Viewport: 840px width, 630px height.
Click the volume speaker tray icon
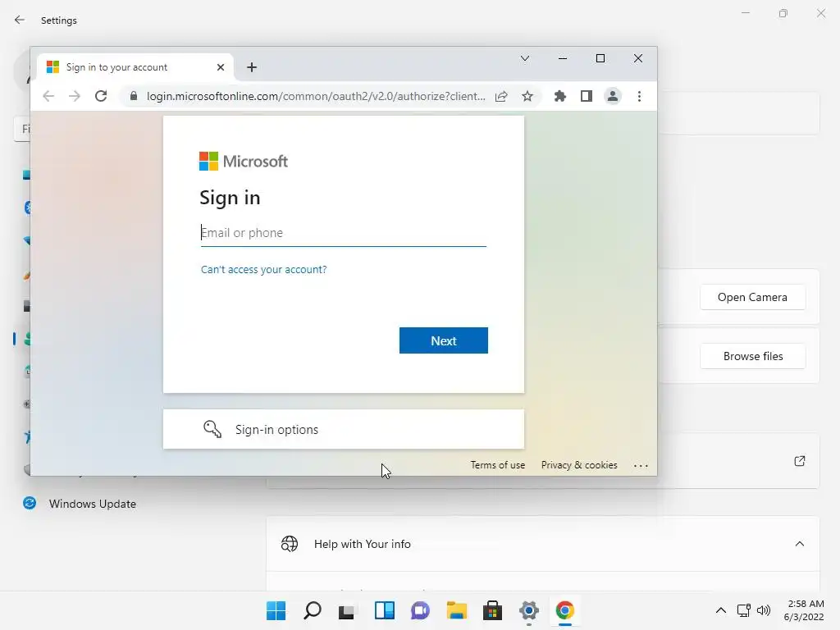tap(764, 610)
